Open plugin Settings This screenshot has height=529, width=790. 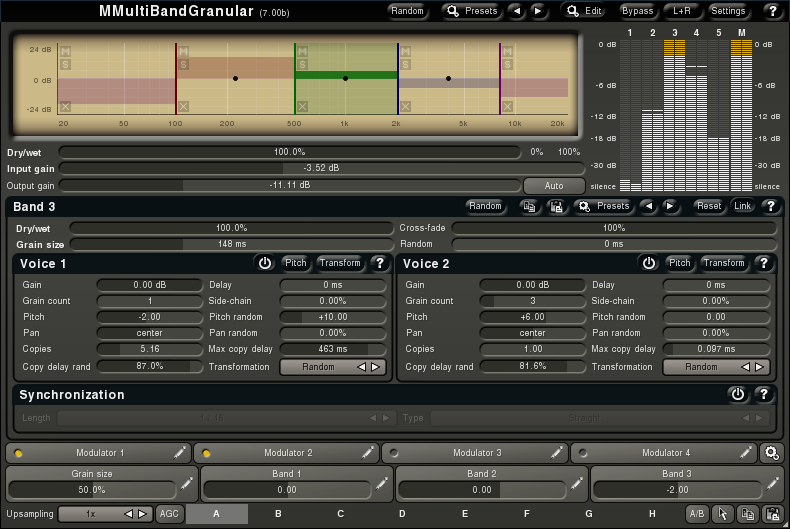pos(728,11)
